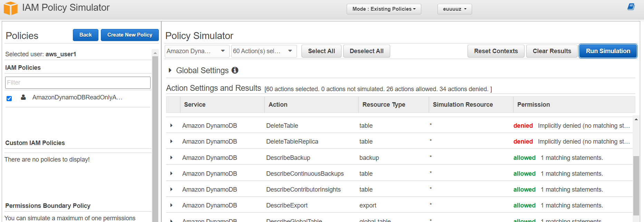Viewport: 644px width, 222px height.
Task: Click the DescribeContinuousBackups action cell
Action: (x=305, y=174)
